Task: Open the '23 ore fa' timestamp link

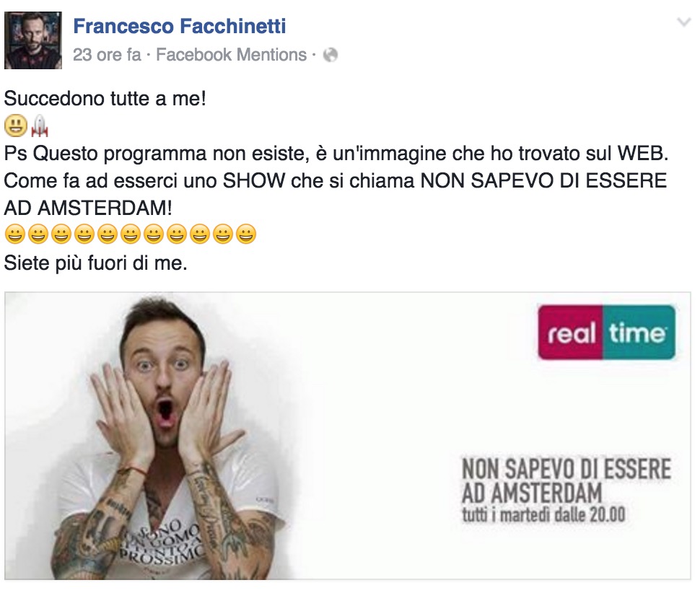Action: 107,55
